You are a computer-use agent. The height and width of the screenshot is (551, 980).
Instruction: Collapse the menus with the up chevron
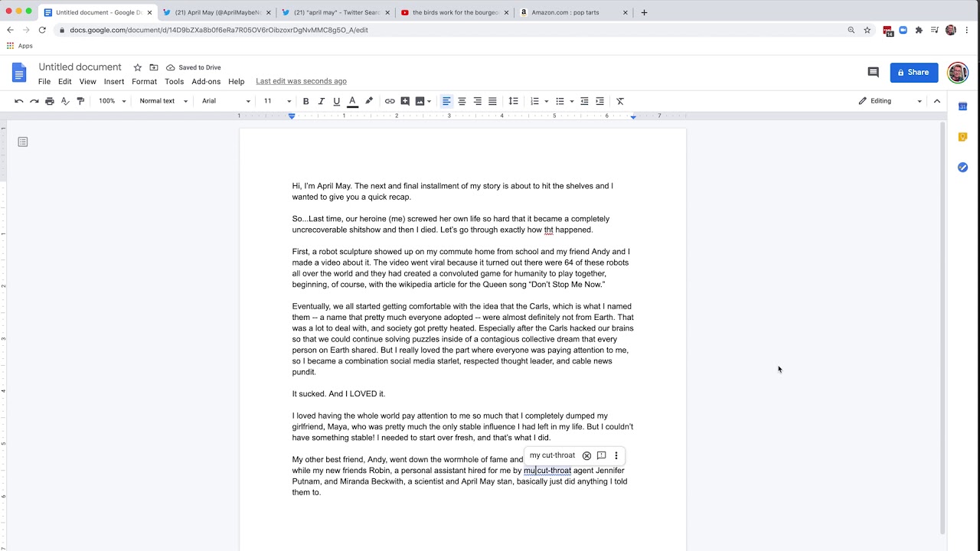point(937,101)
